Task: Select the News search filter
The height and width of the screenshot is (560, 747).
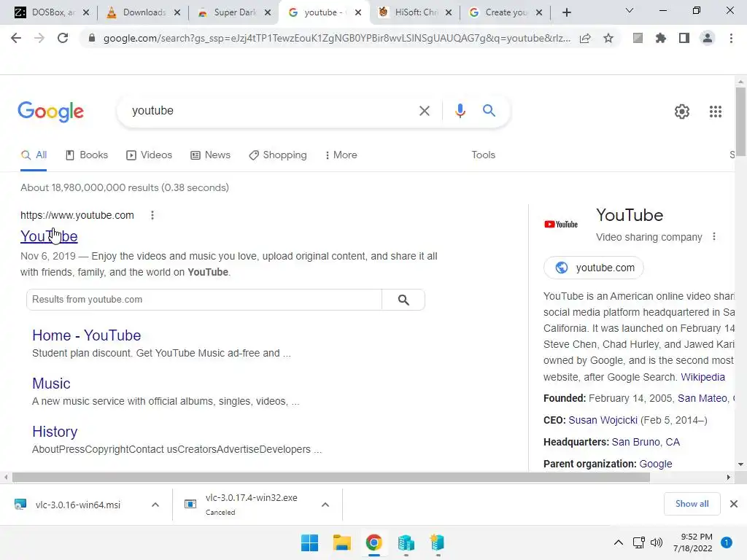Action: [x=210, y=155]
